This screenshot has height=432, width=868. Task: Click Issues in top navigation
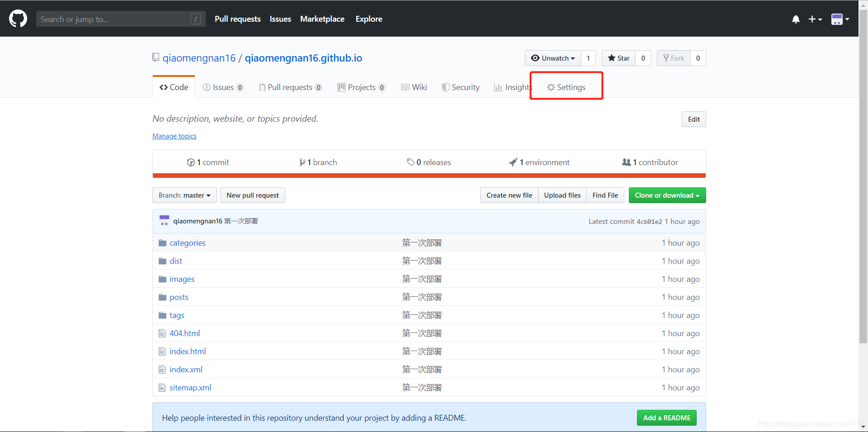pos(280,19)
